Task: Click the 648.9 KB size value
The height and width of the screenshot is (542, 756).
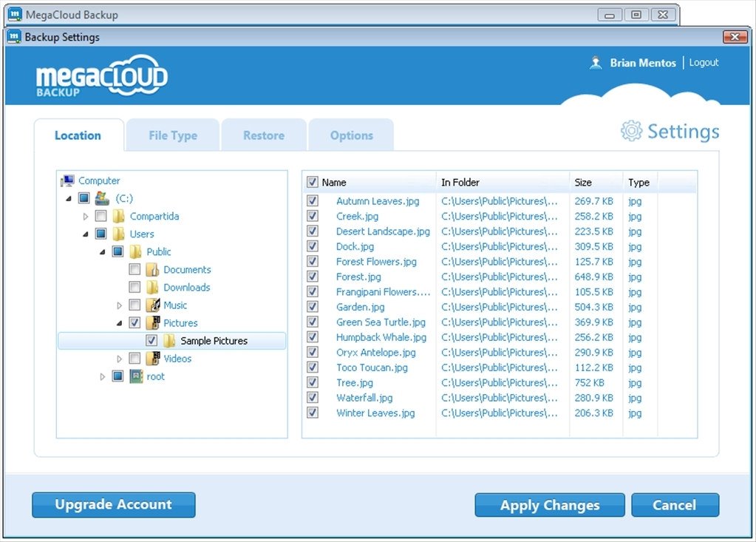Action: point(593,277)
